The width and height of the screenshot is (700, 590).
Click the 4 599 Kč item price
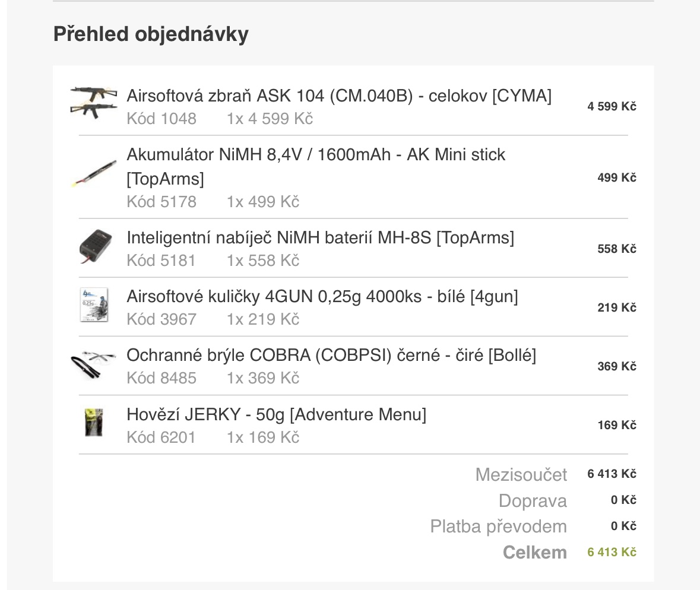612,106
